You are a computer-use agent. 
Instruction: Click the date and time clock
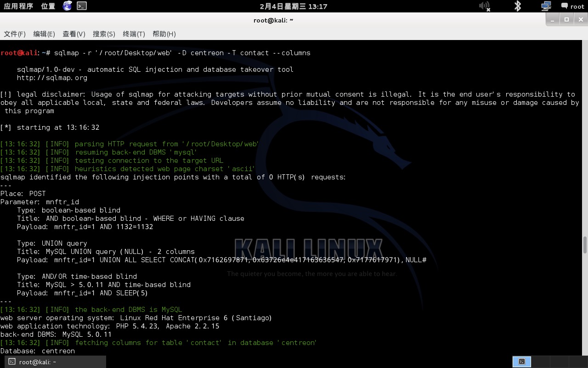293,6
